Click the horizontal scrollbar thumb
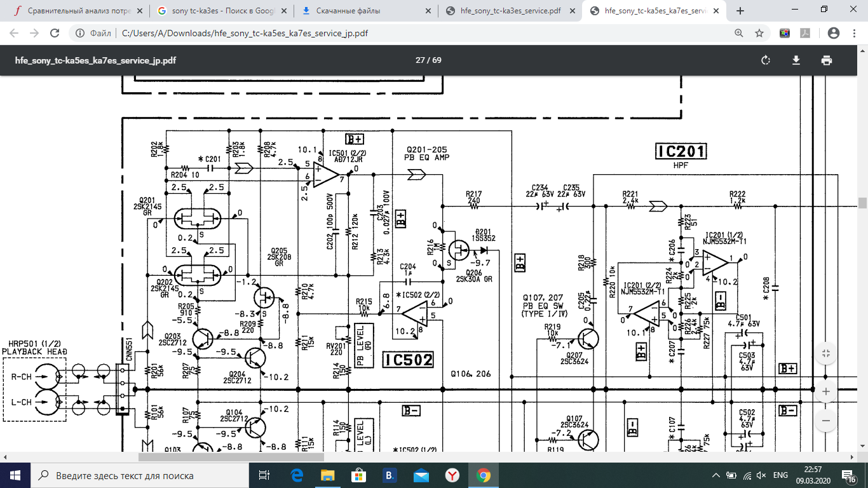Viewport: 868px width, 488px height. (231, 457)
